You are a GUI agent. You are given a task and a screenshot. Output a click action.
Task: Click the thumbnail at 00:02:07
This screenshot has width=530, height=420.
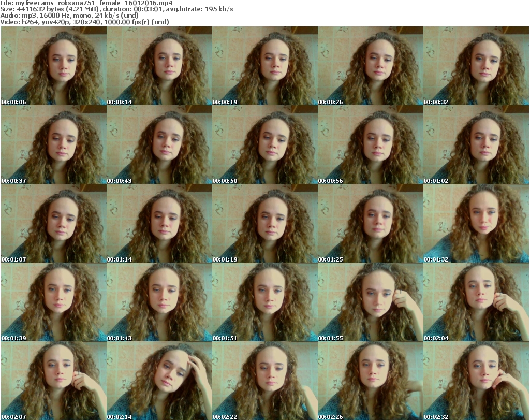click(x=54, y=381)
